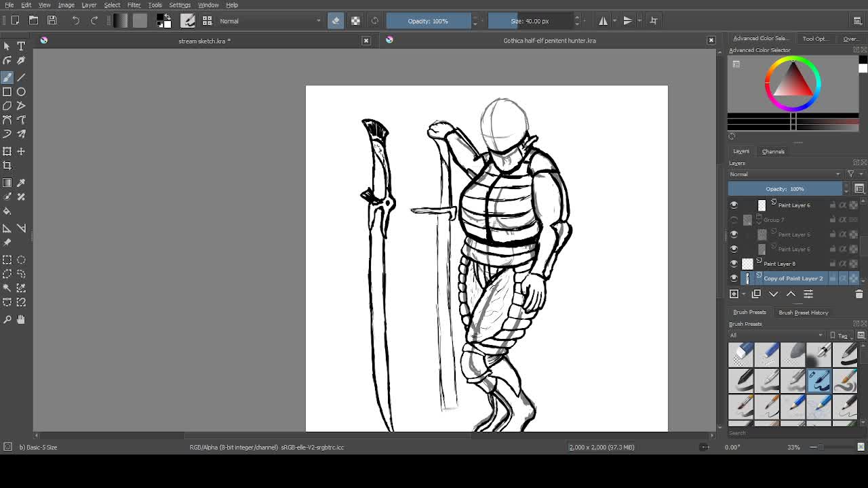
Task: Toggle vertical mirror tool
Action: click(x=627, y=21)
